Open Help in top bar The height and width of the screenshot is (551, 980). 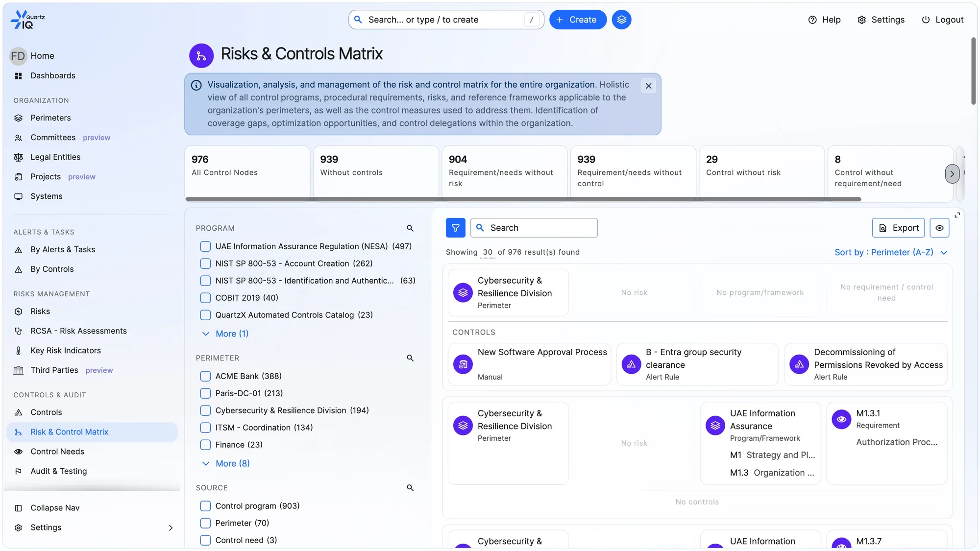[824, 20]
